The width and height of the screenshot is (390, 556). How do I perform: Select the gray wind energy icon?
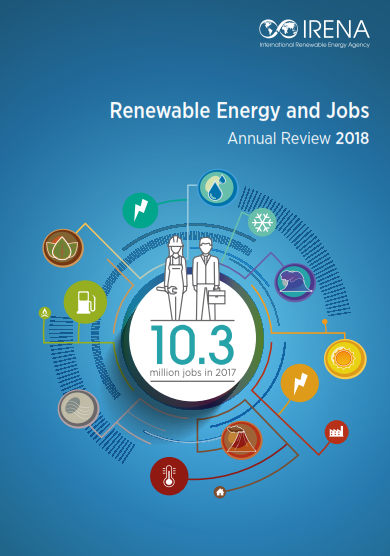click(x=78, y=409)
